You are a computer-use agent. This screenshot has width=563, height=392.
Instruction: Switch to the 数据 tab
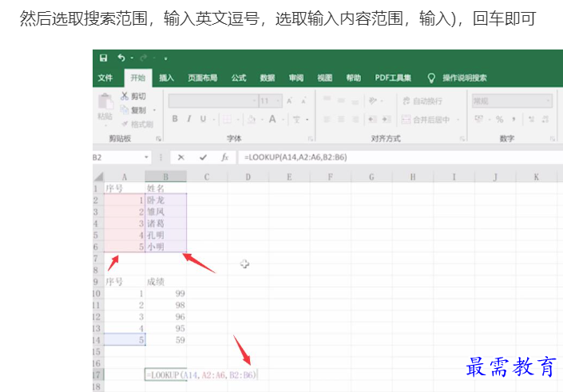tap(268, 78)
